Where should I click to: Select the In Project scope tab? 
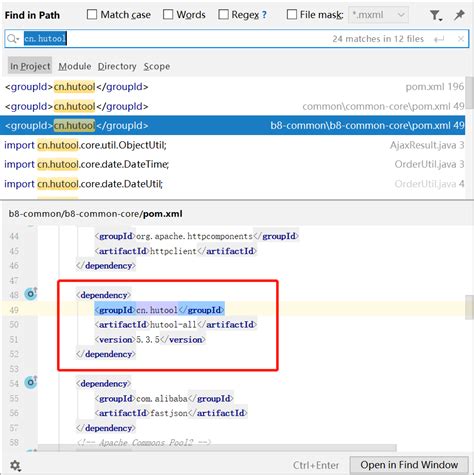tap(30, 66)
